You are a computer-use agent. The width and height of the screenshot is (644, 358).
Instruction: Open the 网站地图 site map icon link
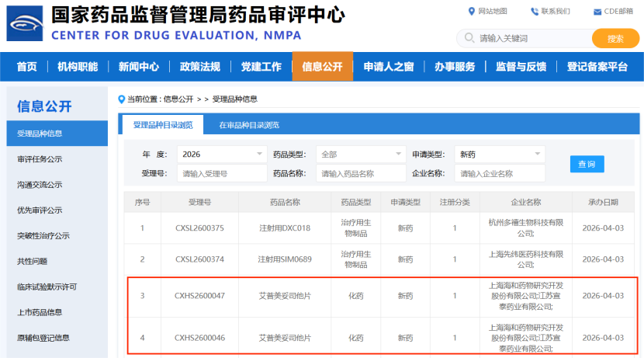[472, 11]
